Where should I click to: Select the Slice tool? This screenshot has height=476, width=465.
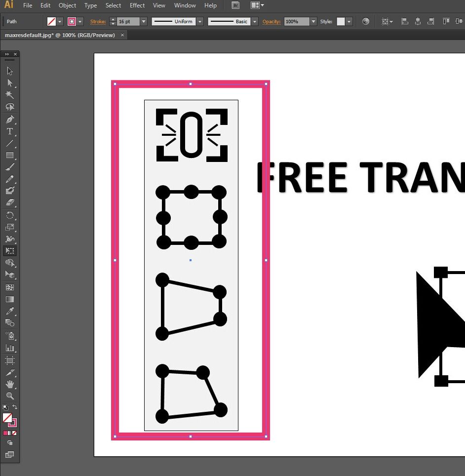click(x=10, y=372)
